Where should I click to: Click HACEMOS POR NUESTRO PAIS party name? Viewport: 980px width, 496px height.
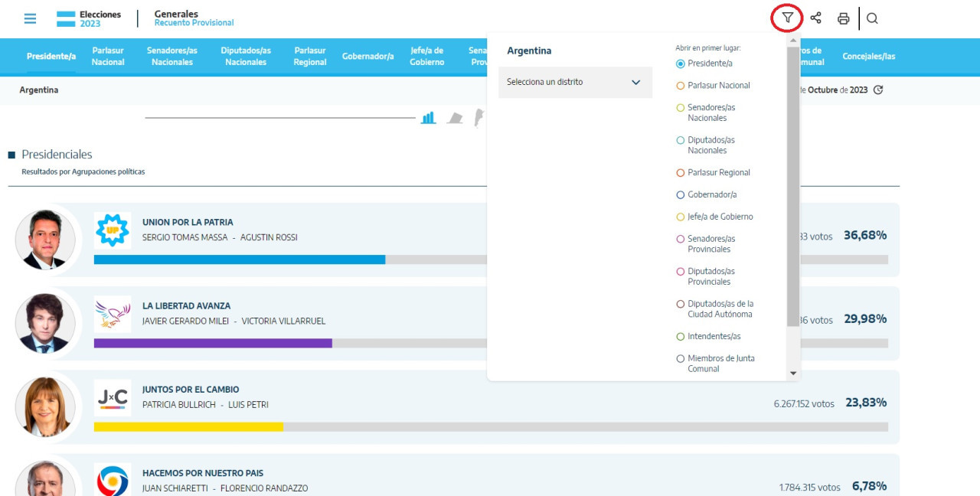(203, 473)
